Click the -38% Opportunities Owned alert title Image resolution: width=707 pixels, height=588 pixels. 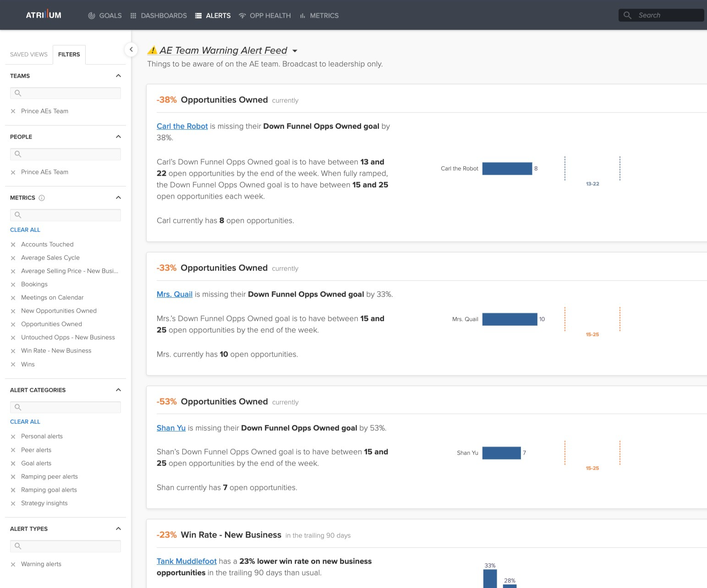click(x=212, y=100)
